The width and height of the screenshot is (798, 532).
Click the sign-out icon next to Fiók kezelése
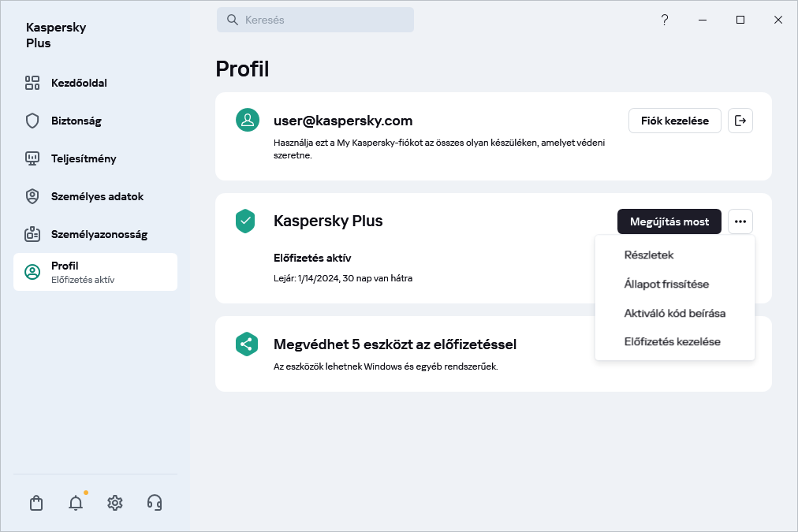[740, 121]
